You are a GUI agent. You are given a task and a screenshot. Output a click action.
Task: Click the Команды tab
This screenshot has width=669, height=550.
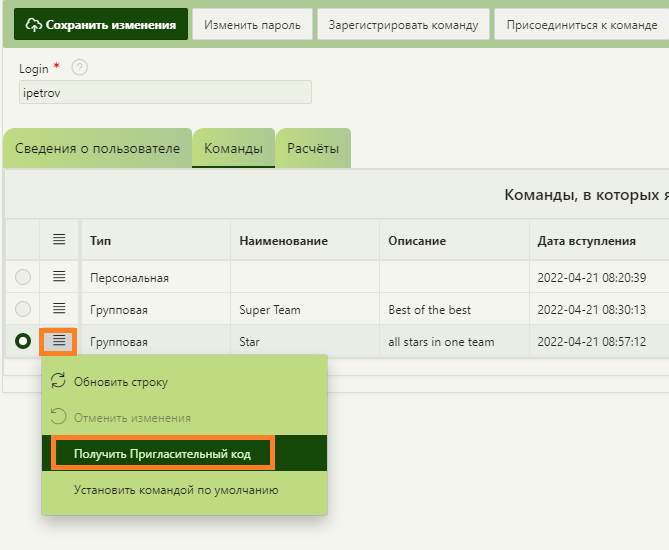pos(233,148)
